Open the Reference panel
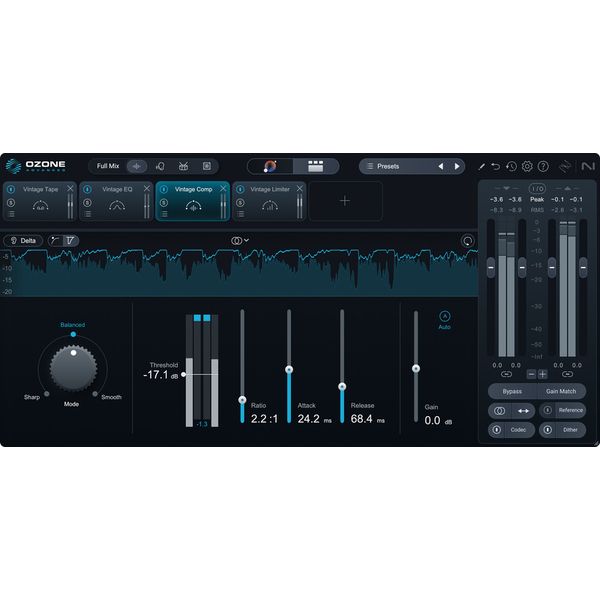 point(571,410)
